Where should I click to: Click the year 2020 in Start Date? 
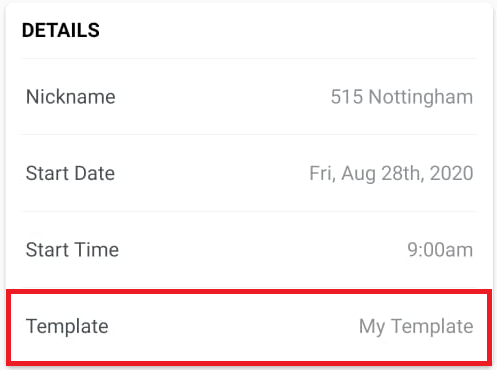tap(452, 173)
